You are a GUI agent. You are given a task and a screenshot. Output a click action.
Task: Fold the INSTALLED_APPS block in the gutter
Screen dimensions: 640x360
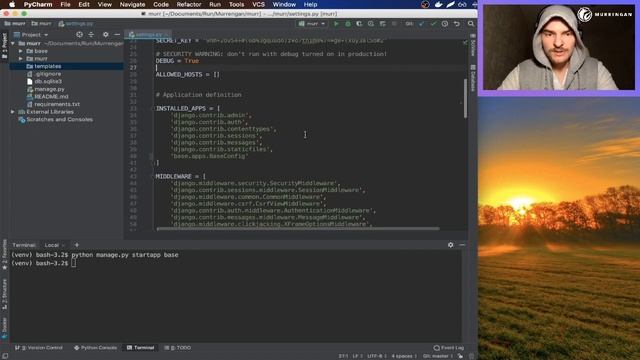(x=152, y=109)
